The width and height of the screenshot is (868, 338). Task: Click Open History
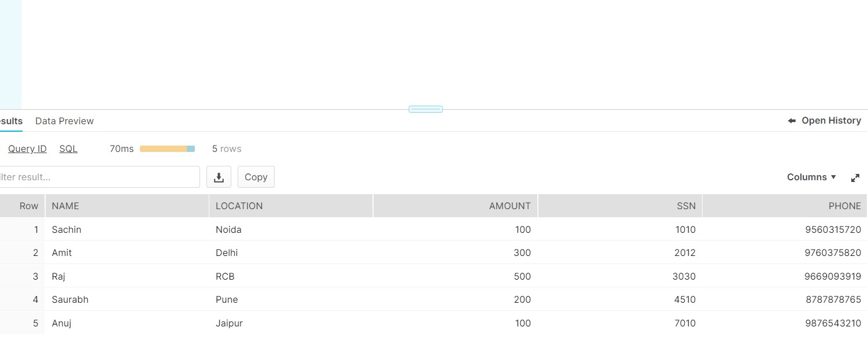[x=831, y=120]
